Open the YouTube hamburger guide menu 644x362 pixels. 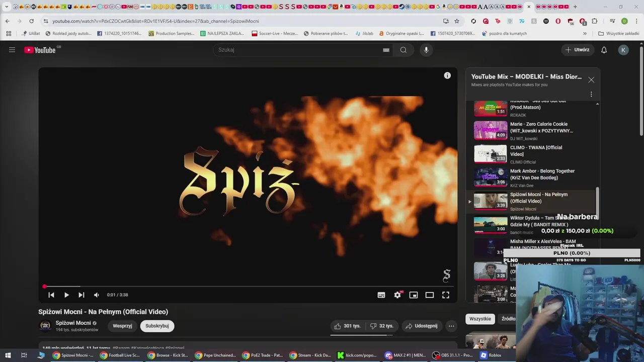tap(12, 50)
